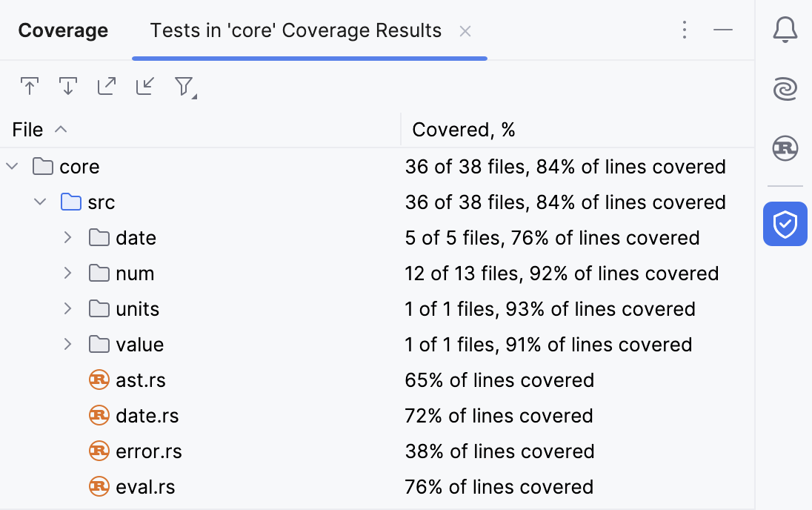Open the AI Assistant panel
The image size is (812, 510).
(x=785, y=88)
